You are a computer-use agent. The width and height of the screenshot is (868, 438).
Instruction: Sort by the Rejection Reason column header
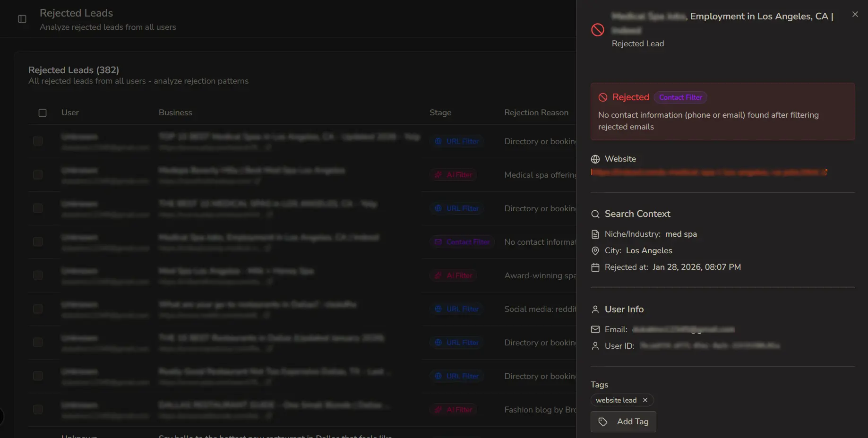coord(536,113)
